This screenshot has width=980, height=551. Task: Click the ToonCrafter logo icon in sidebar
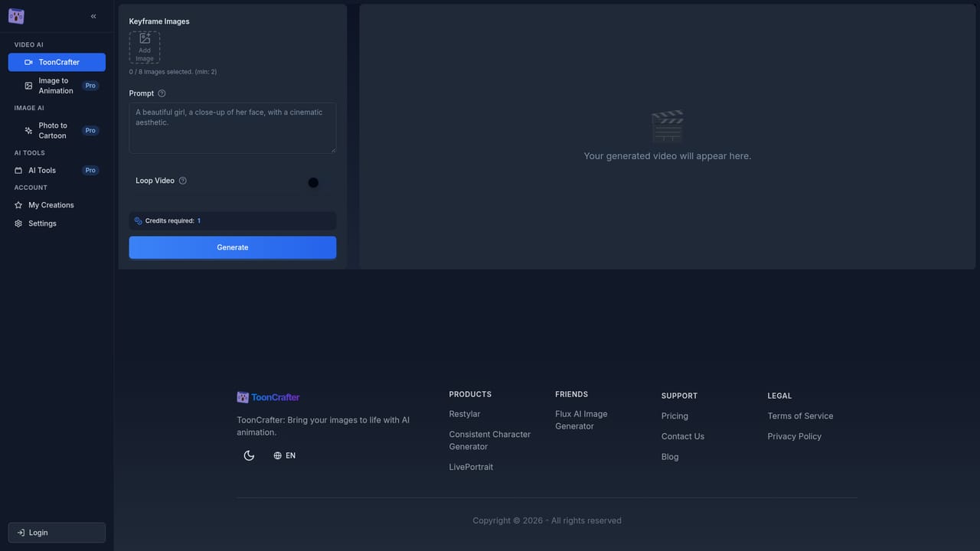[x=16, y=16]
